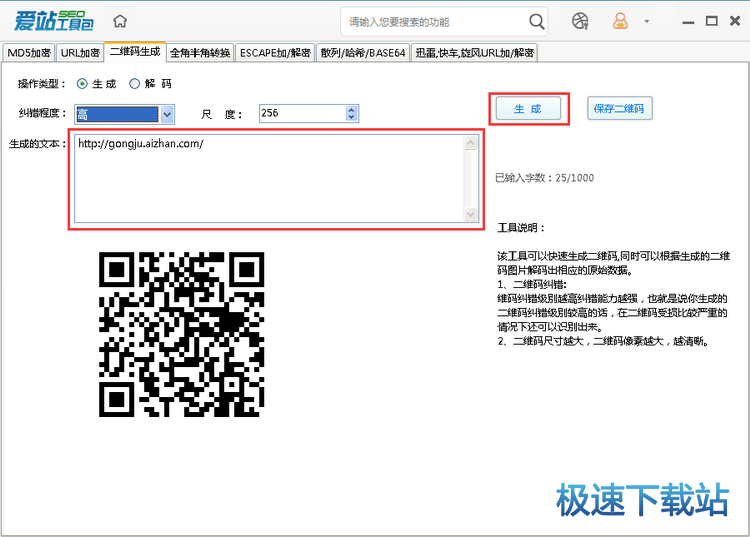Close the application window
The height and width of the screenshot is (537, 750).
[x=735, y=21]
